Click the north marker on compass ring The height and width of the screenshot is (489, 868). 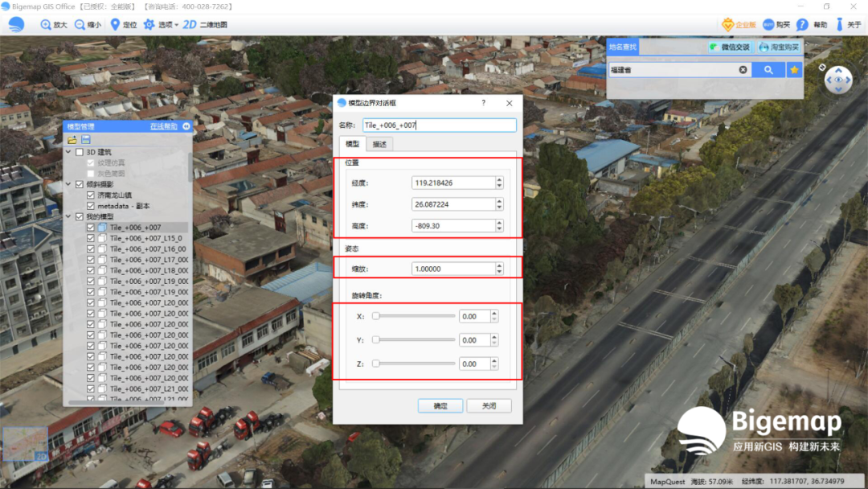[x=822, y=67]
